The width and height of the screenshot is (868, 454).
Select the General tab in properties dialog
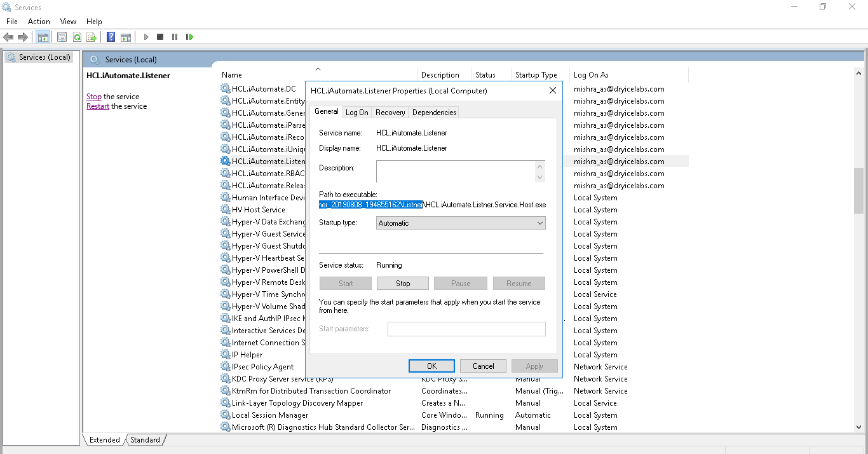(x=327, y=111)
